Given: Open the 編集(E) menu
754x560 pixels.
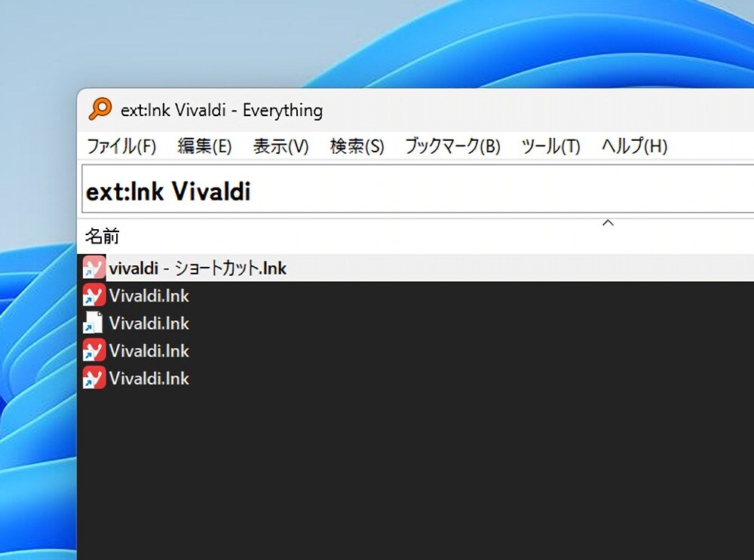Looking at the screenshot, I should point(204,146).
